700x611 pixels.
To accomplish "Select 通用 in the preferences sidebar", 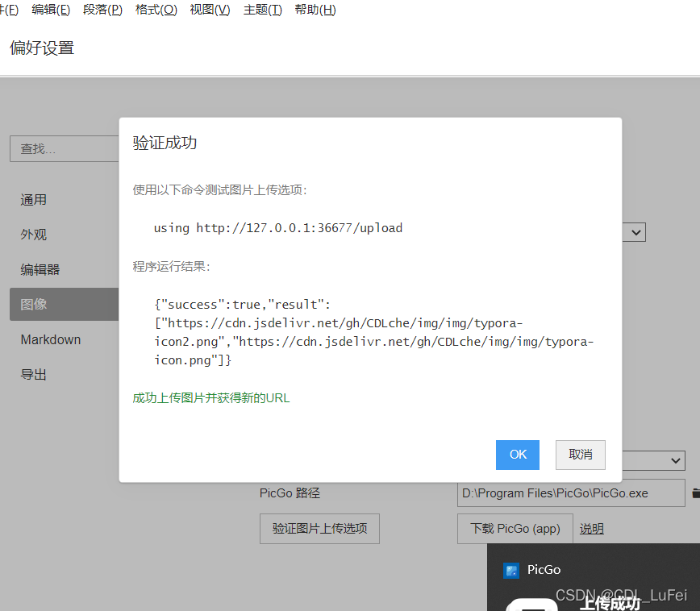I will [x=34, y=199].
